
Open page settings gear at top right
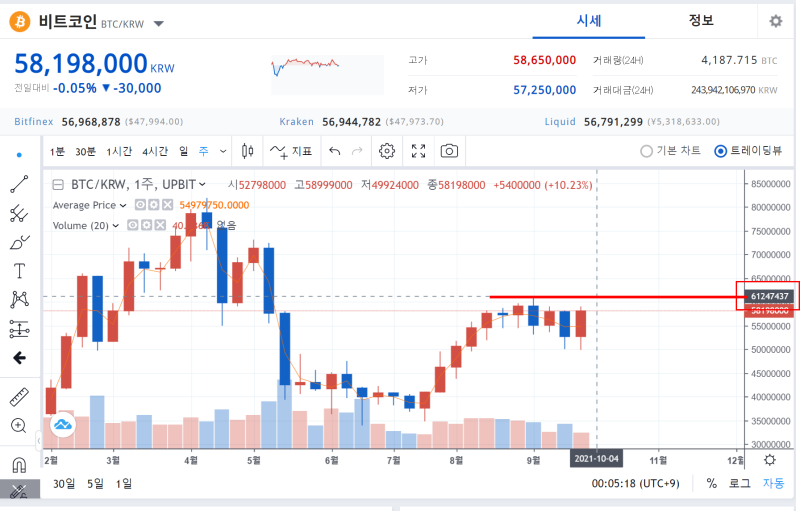[776, 21]
